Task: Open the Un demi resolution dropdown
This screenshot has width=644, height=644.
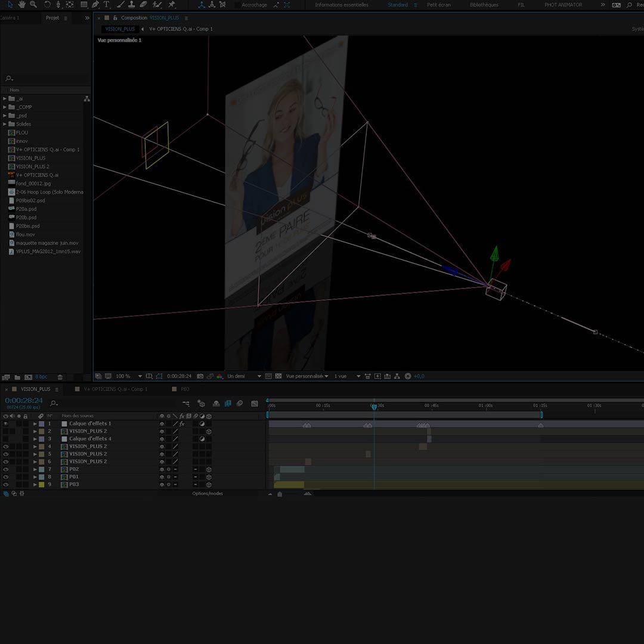Action: (244, 376)
